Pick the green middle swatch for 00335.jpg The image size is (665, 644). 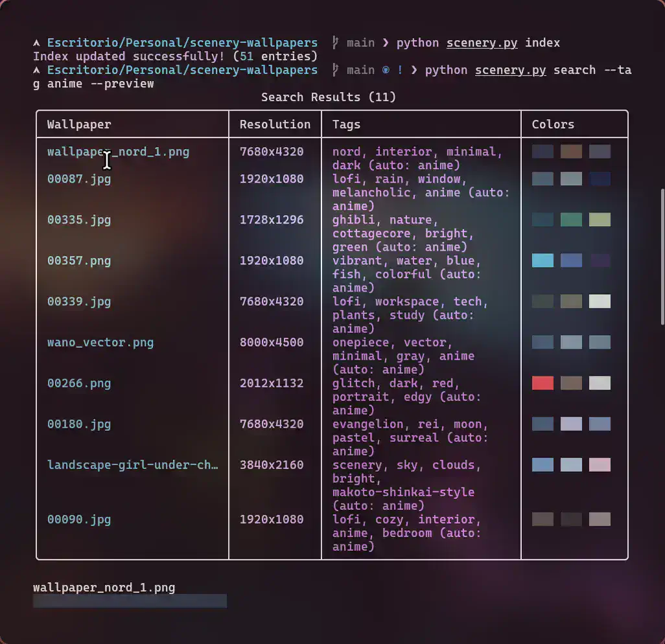(x=571, y=220)
